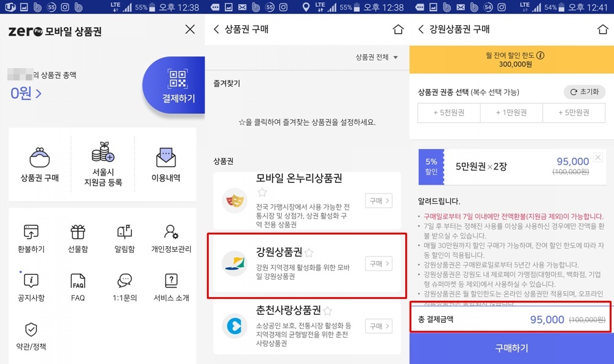614x364 pixels.
Task: Tap 알려드립니다 notice heading
Action: [x=439, y=201]
